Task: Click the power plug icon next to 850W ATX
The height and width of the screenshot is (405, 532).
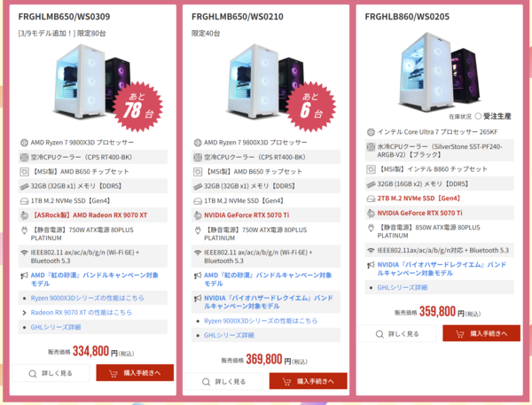Action: [x=371, y=228]
